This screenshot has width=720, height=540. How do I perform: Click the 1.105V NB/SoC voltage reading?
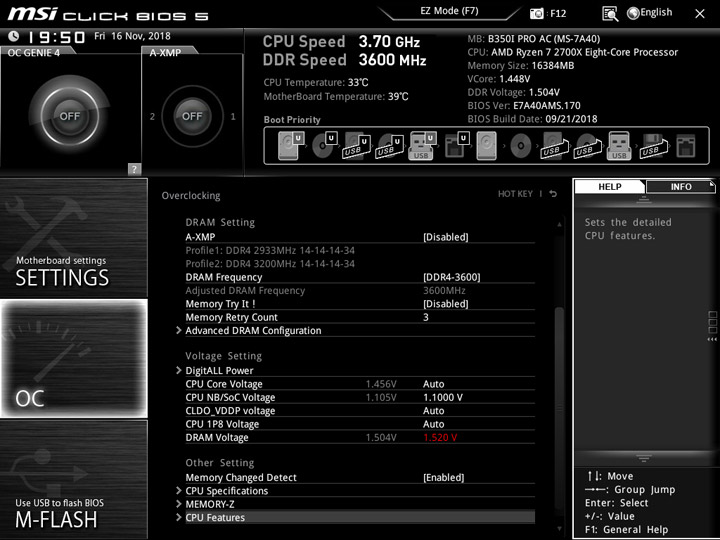[x=381, y=397]
